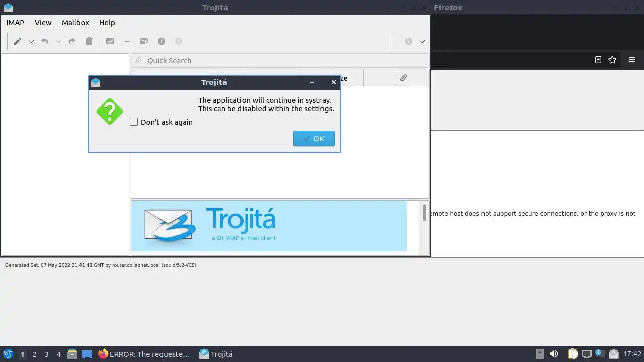Click the dark exclamation mark icon
644x362 pixels.
tap(162, 41)
